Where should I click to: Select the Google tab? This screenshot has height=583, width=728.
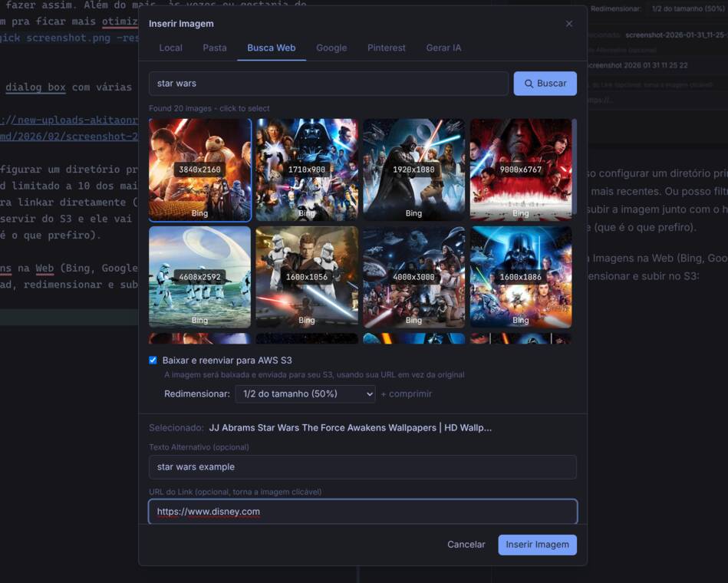tap(331, 48)
